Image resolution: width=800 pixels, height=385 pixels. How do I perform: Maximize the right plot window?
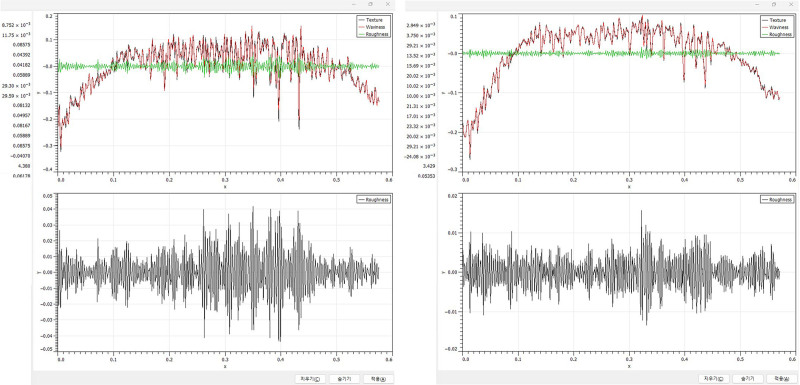(774, 4)
